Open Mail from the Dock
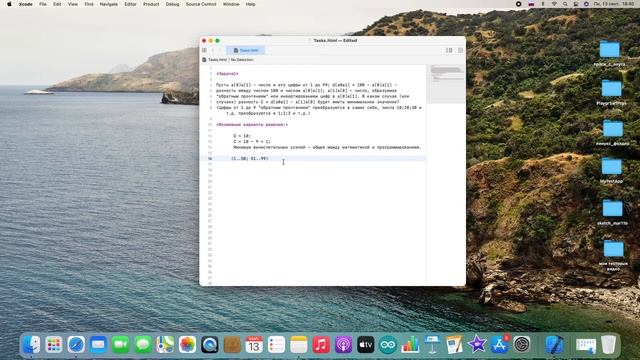This screenshot has height=360, width=640. click(98, 345)
